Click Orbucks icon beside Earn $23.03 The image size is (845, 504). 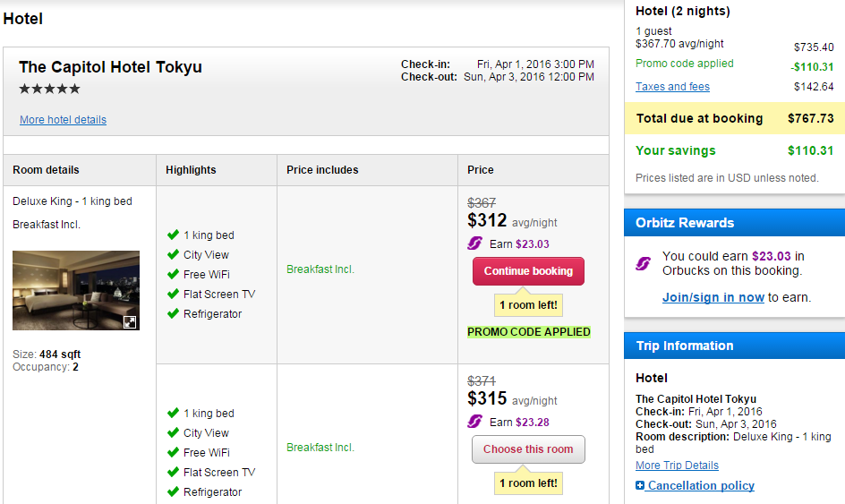tap(474, 243)
